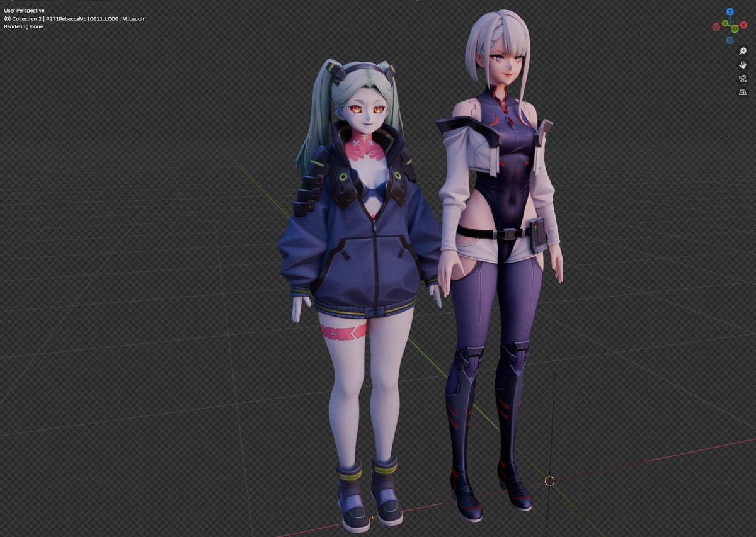Click the "R2T1RebeccaMd10011_LOD0 : M_Laugh" object label

click(x=95, y=19)
